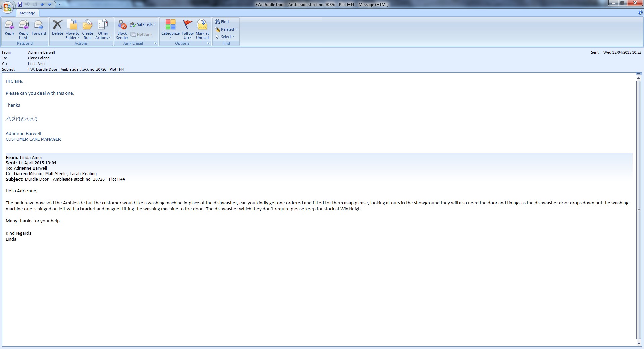Screen dimensions: 644x349
Task: Click 'Please can you deal with this one.'
Action: [40, 93]
